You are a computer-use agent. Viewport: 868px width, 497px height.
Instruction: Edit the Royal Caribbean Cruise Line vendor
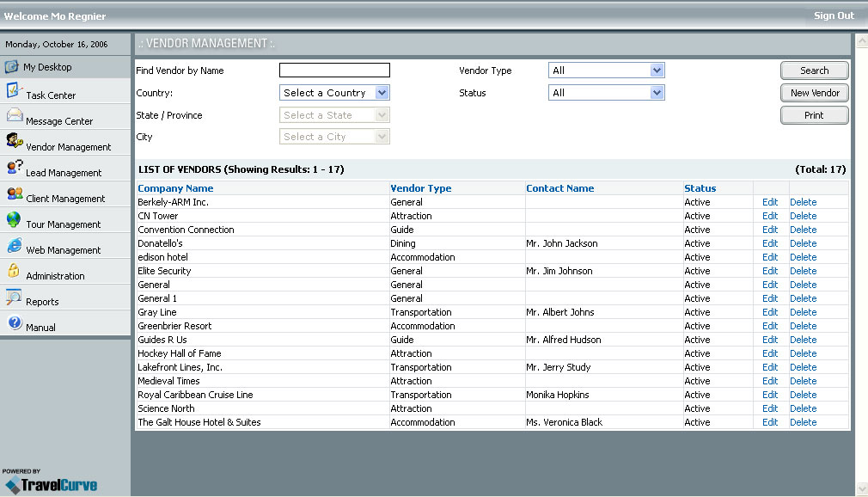click(x=770, y=395)
